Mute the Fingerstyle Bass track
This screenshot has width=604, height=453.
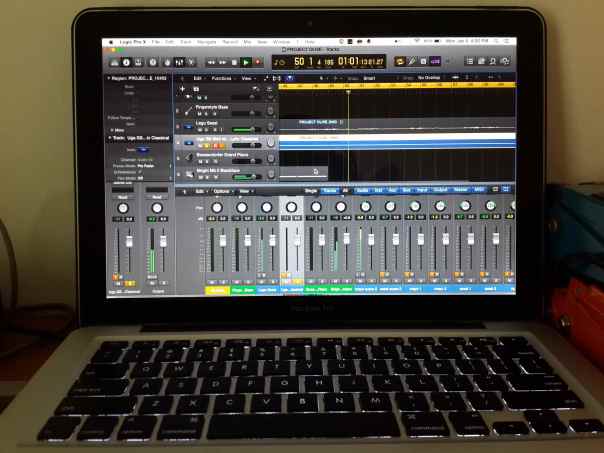196,112
